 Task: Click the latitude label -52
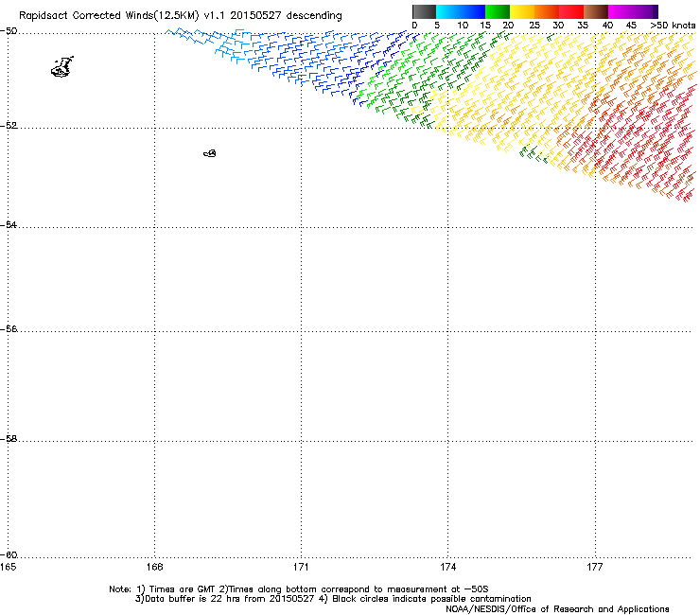click(x=9, y=126)
